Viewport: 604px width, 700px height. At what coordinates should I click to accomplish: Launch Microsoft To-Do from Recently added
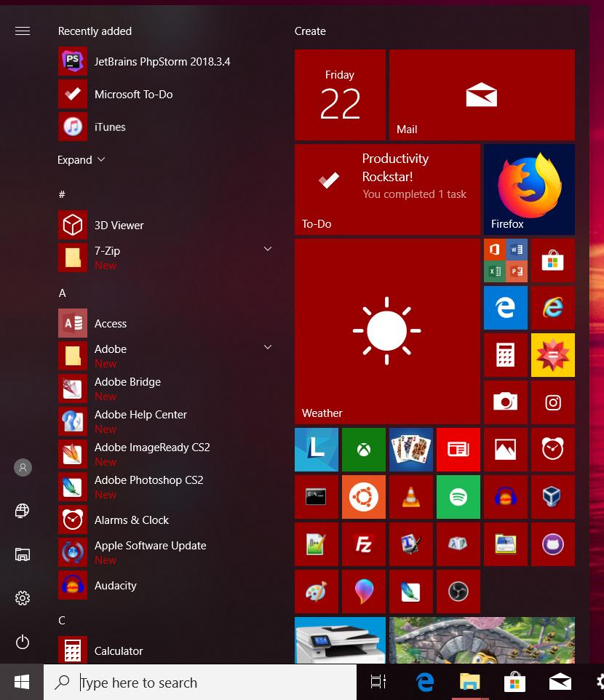point(165,94)
